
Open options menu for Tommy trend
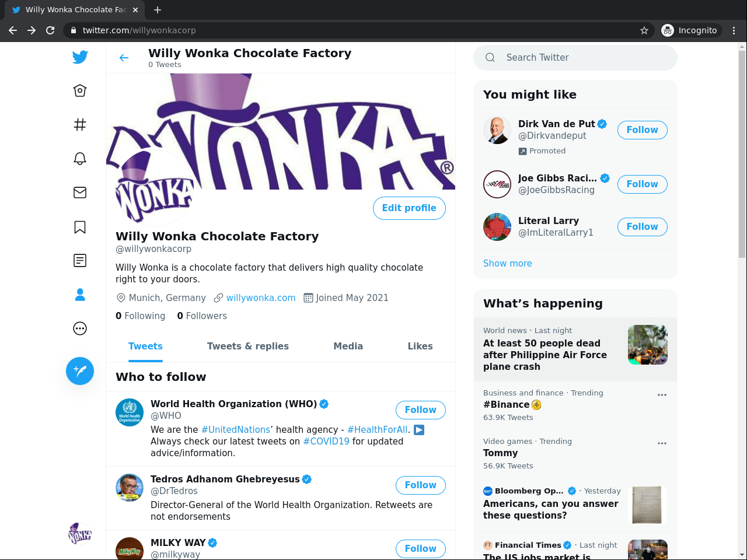tap(662, 443)
